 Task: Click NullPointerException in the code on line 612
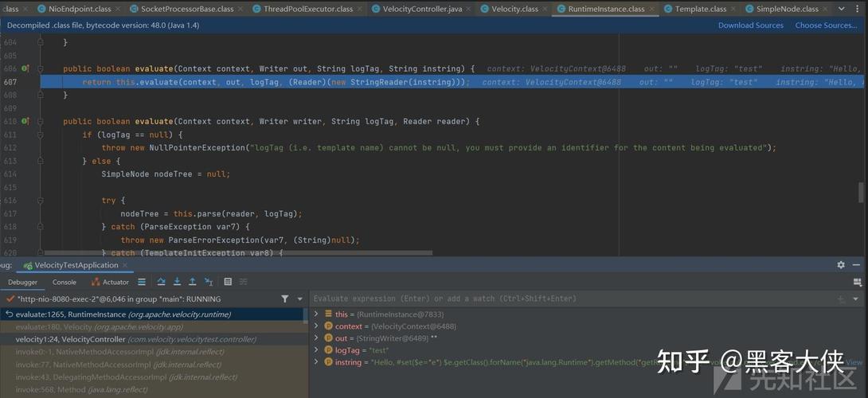point(198,148)
